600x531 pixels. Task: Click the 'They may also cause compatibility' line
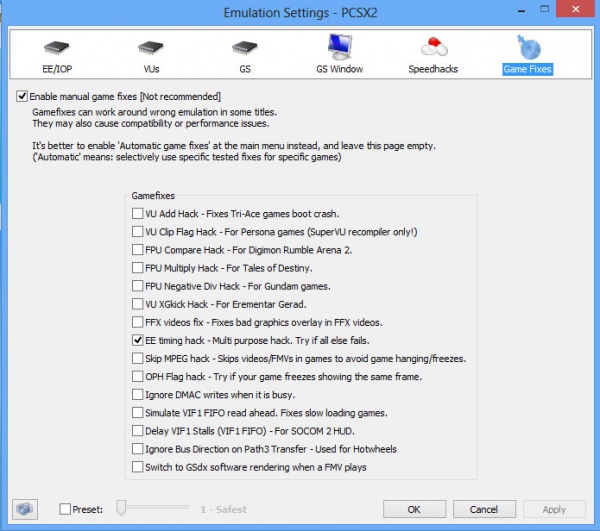point(151,124)
